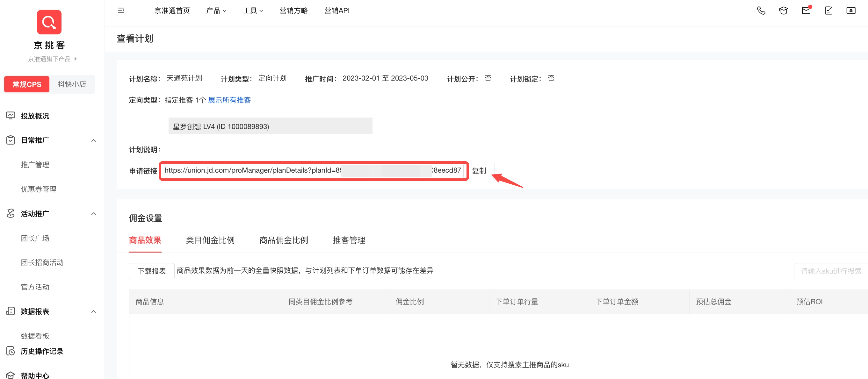Open 营销API in top navigation

pos(337,11)
